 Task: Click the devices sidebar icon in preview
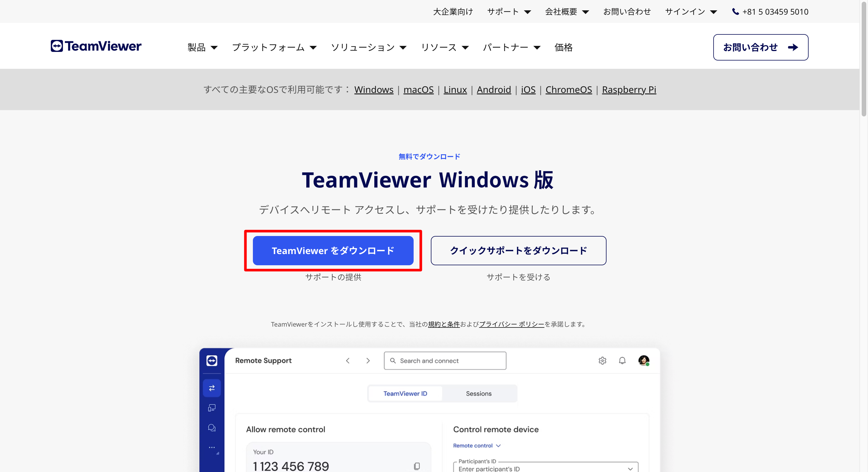pyautogui.click(x=212, y=408)
